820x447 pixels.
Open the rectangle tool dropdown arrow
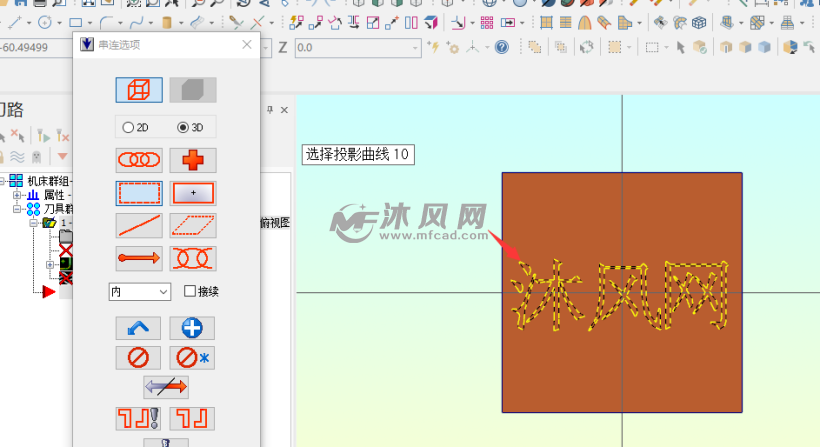(x=90, y=23)
